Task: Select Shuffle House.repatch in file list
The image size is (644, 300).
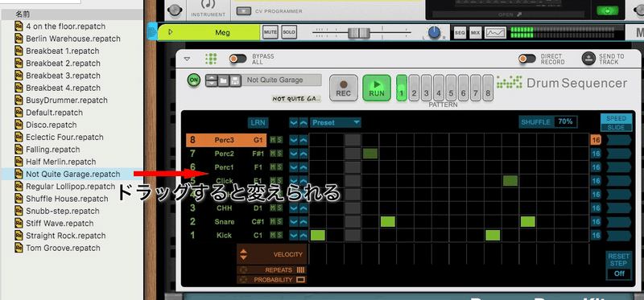Action: 67,199
